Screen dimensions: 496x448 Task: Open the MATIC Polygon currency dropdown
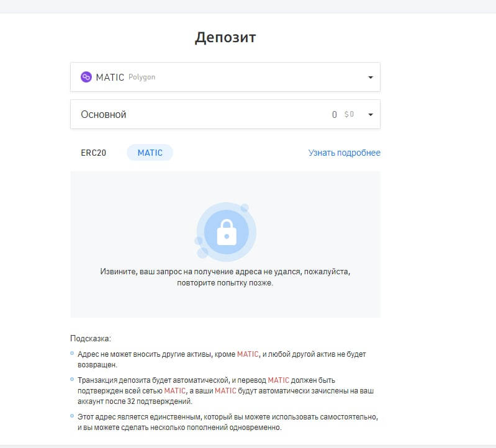click(x=225, y=78)
